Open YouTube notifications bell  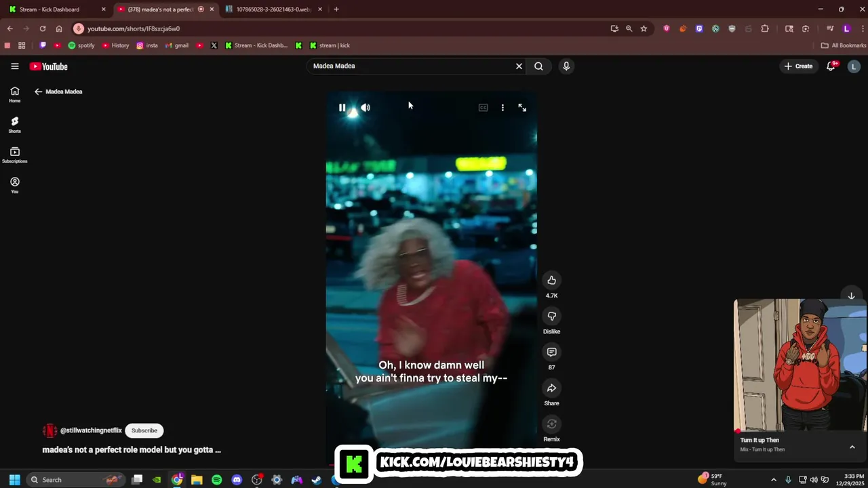coord(831,66)
